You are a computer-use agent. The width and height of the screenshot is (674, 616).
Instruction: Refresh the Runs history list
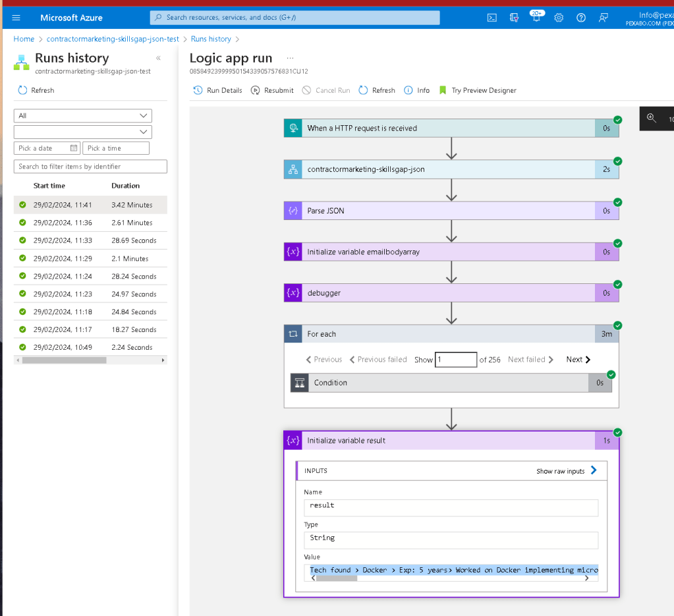pos(36,90)
